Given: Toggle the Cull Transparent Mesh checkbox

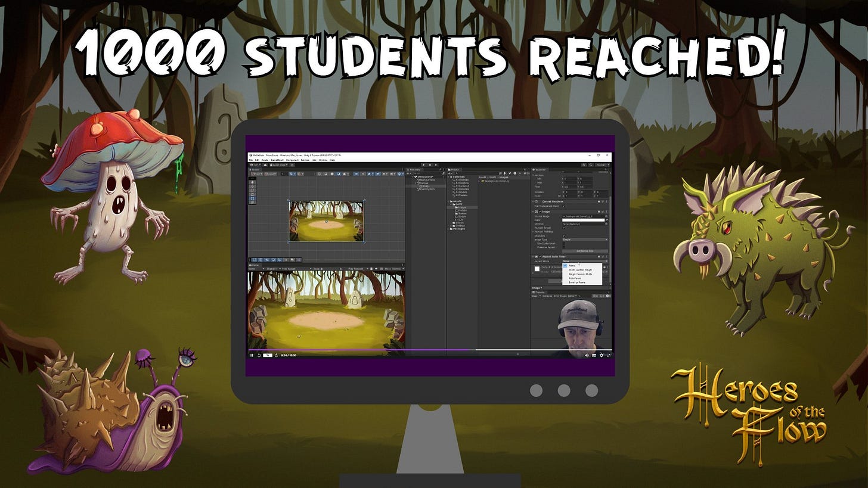Looking at the screenshot, I should coord(564,206).
